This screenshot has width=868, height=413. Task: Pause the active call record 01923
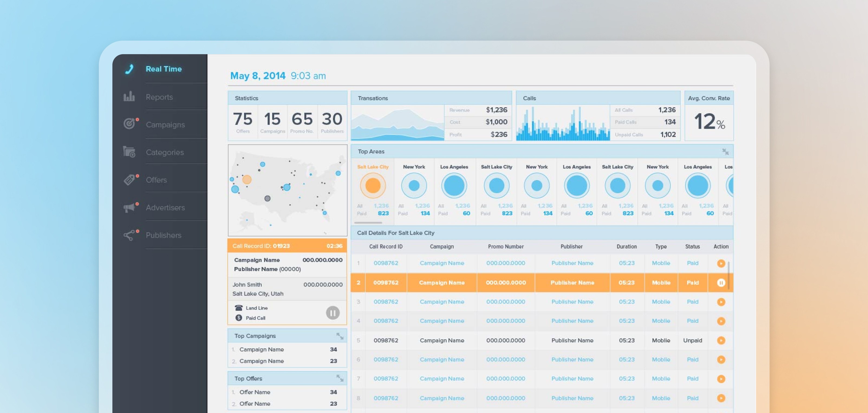tap(333, 313)
